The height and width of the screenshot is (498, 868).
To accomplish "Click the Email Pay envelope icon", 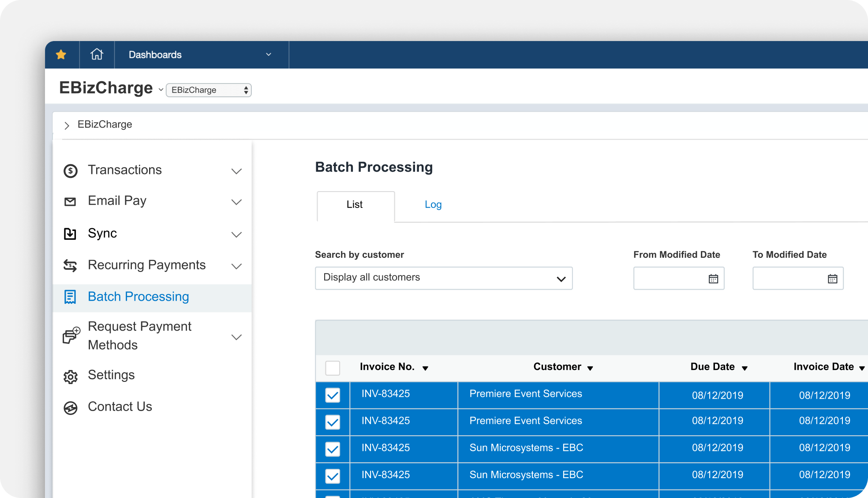I will (x=70, y=202).
